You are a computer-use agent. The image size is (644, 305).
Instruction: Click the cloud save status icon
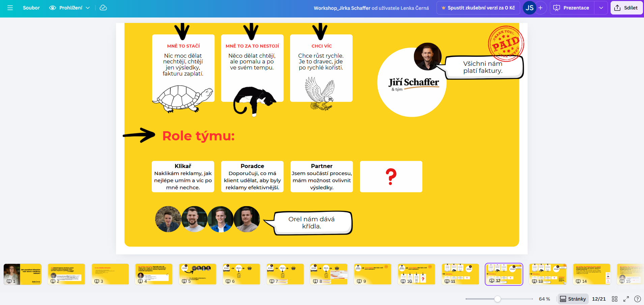pos(103,8)
